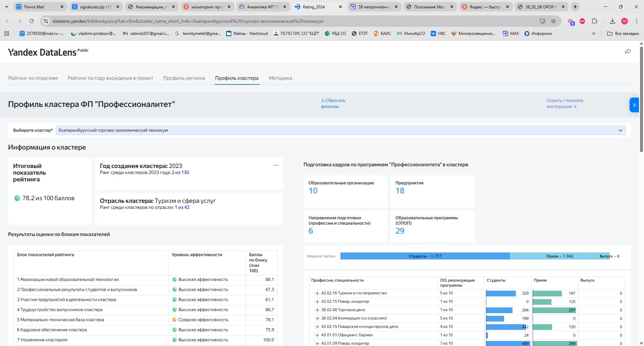Show hidden bookmarks with the double chevron

pos(593,34)
